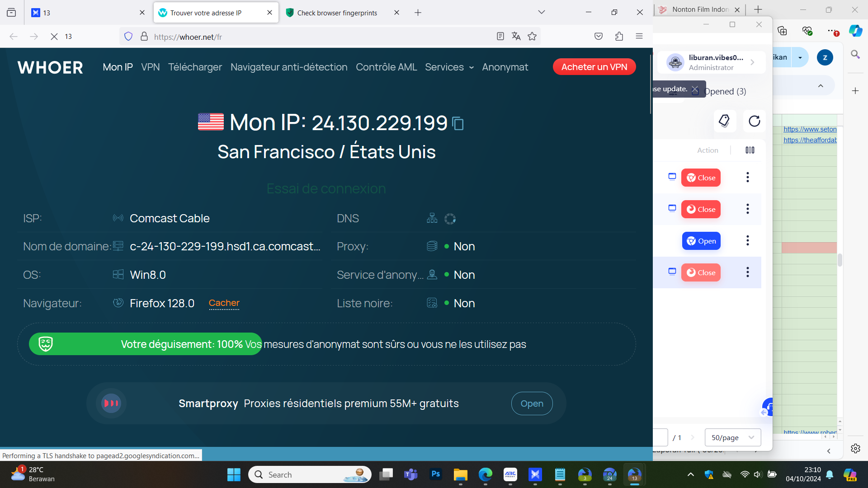This screenshot has height=488, width=868.
Task: Switch to the tab titled 13
Action: (x=89, y=13)
